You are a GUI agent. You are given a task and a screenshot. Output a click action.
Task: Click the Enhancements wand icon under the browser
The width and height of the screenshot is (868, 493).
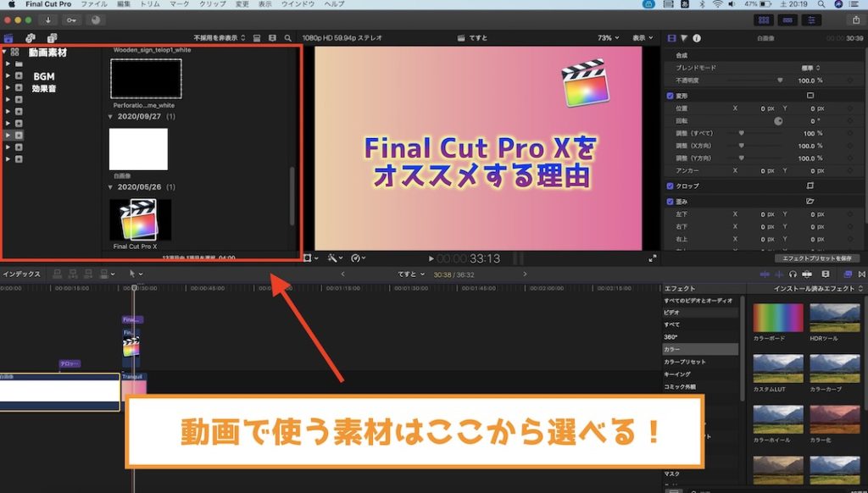pyautogui.click(x=331, y=258)
